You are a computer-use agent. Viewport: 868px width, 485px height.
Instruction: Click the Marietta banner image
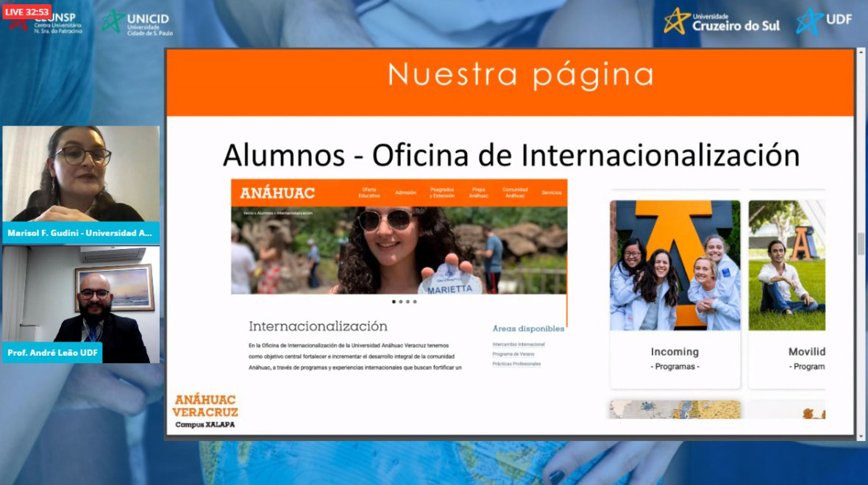point(399,250)
